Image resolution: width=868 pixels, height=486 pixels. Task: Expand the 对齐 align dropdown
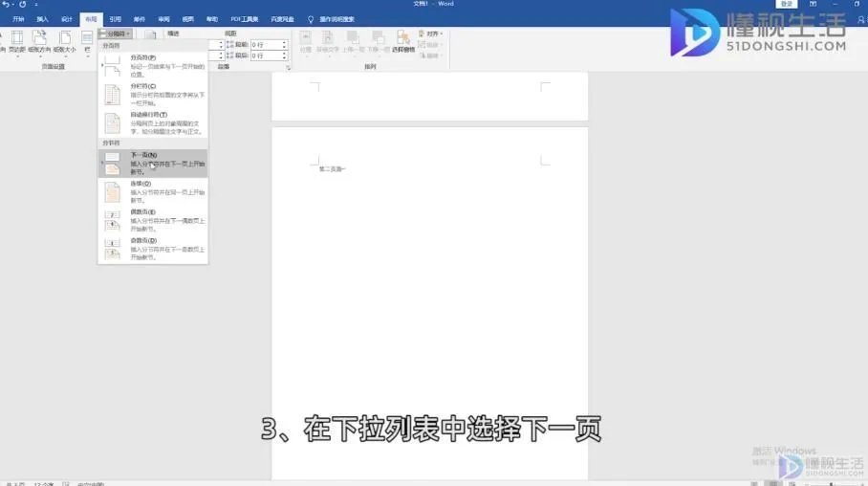pyautogui.click(x=431, y=33)
